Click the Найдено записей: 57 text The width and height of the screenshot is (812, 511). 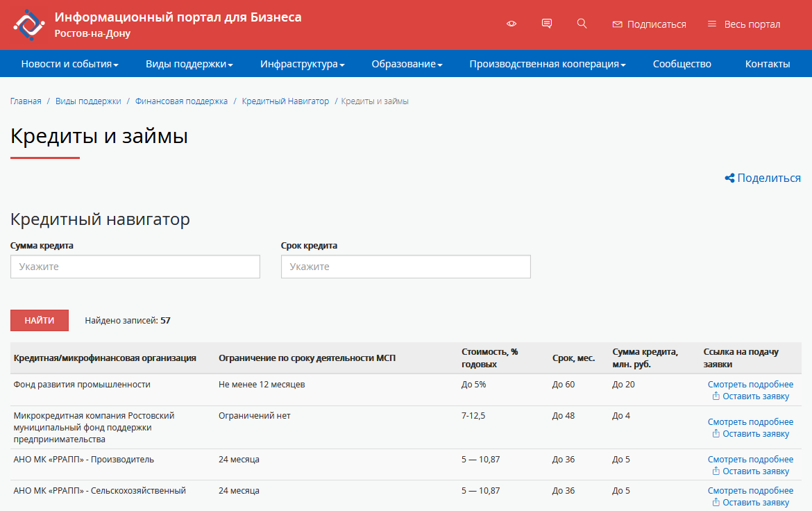coord(128,320)
